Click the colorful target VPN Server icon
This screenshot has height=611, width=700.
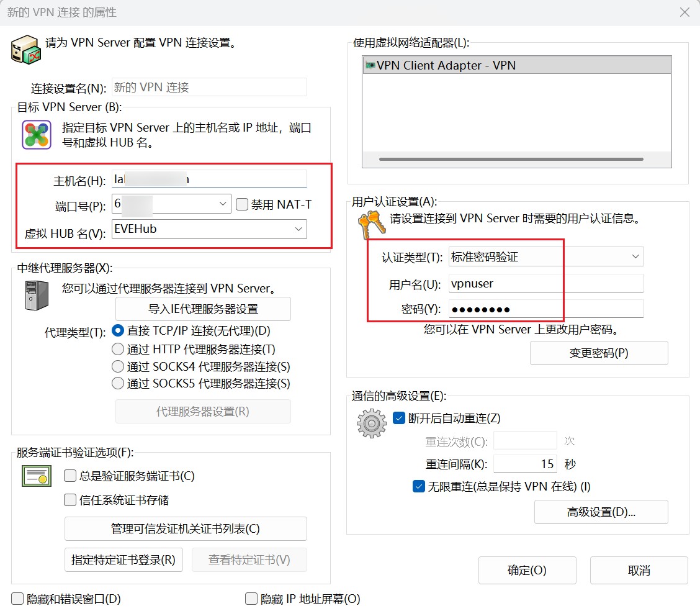tap(37, 135)
